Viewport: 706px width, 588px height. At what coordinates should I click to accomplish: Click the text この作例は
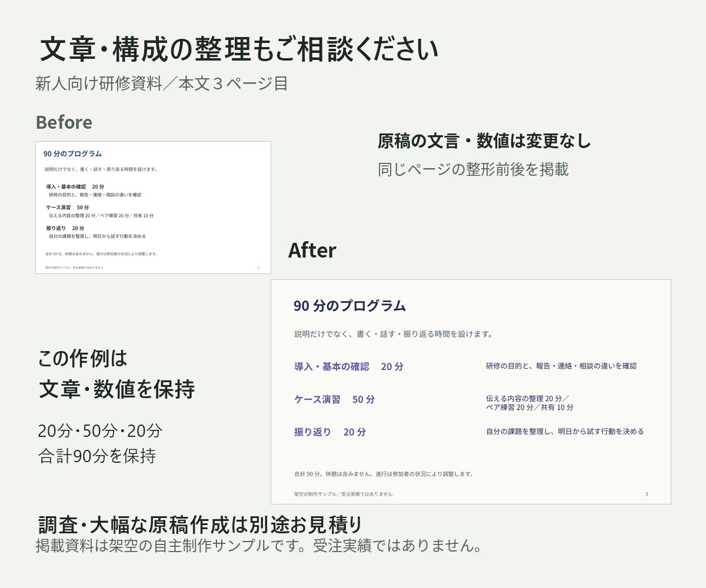[x=82, y=358]
